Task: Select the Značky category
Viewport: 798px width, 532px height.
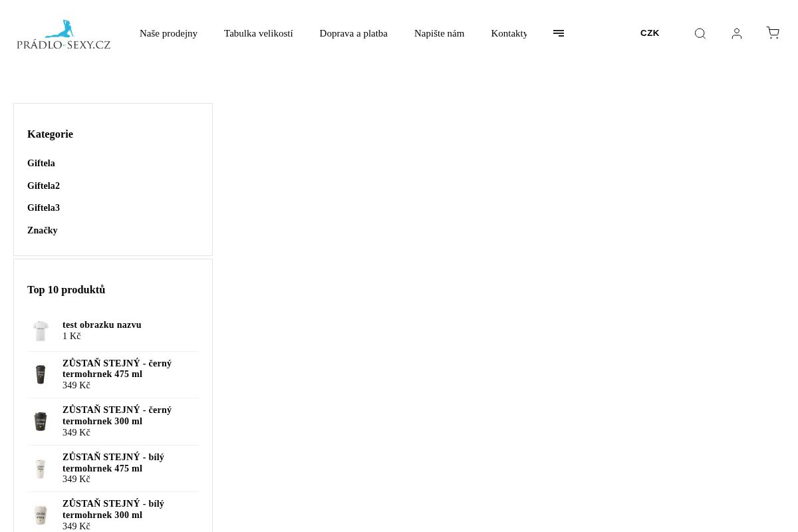Action: pyautogui.click(x=43, y=231)
